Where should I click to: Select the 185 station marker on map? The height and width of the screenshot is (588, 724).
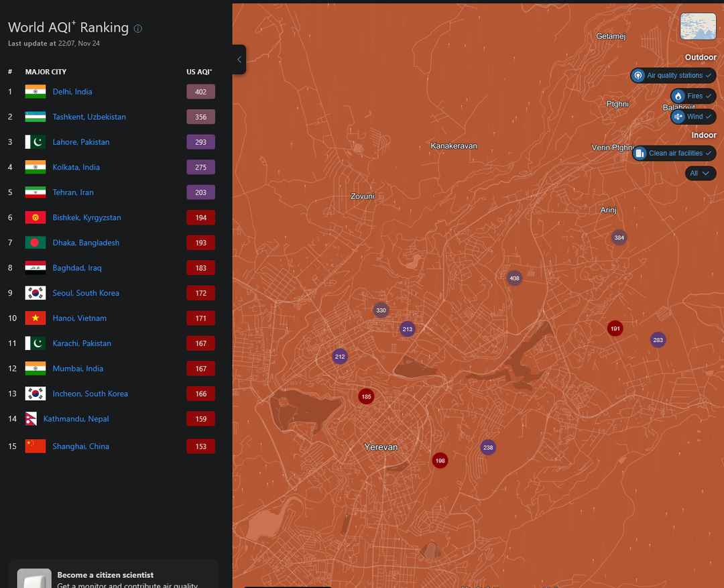[x=366, y=397]
